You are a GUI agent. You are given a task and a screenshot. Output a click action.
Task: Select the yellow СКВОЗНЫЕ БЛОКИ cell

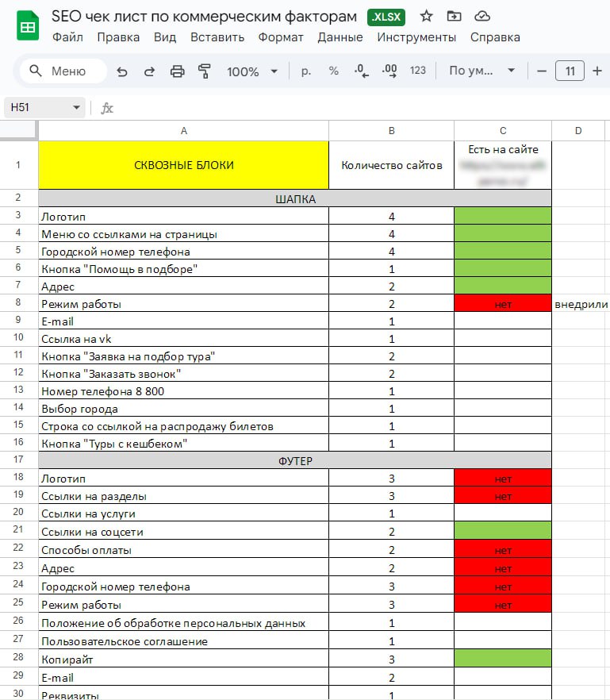click(x=183, y=165)
